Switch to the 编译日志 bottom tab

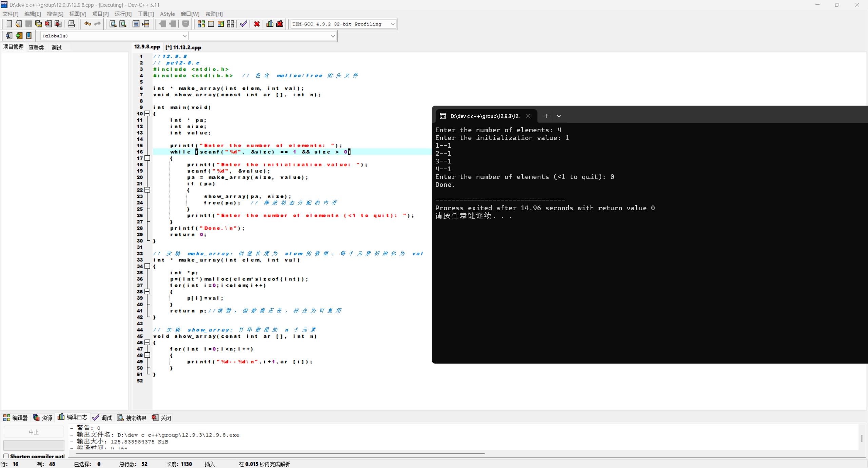click(x=73, y=417)
